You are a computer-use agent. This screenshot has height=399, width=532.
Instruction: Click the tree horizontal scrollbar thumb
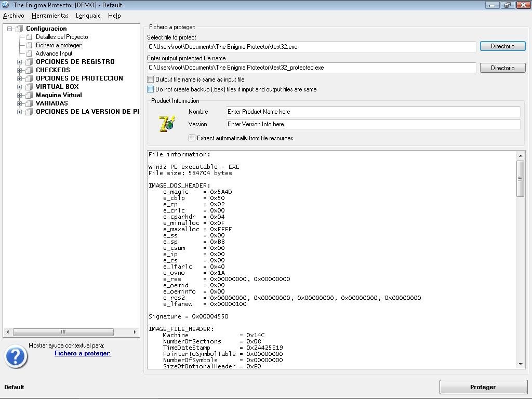click(x=63, y=332)
